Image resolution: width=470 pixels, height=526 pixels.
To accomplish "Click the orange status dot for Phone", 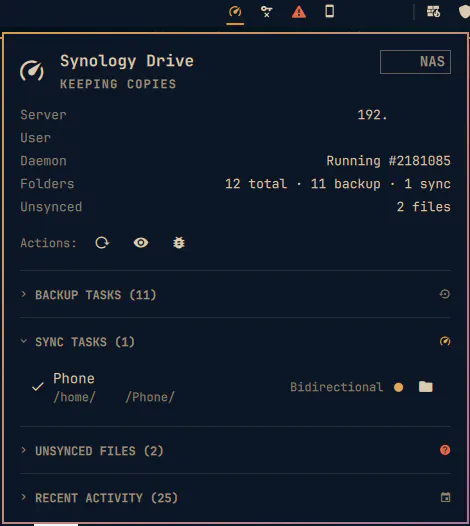I will [x=399, y=387].
